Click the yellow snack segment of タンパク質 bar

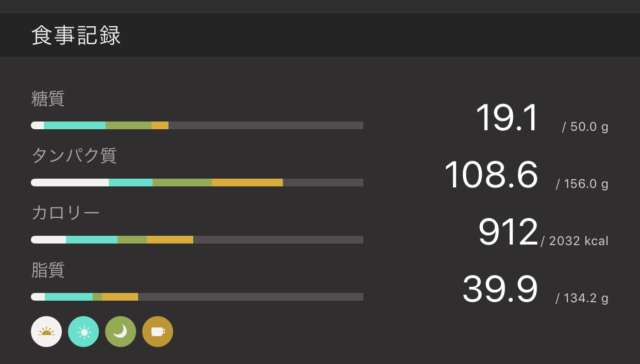click(x=247, y=183)
